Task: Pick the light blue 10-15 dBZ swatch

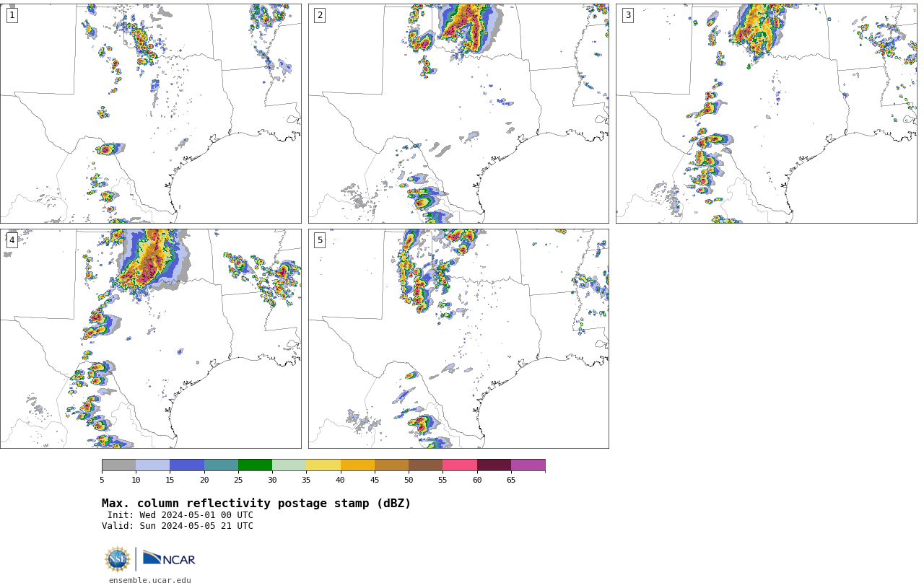Action: pos(153,465)
